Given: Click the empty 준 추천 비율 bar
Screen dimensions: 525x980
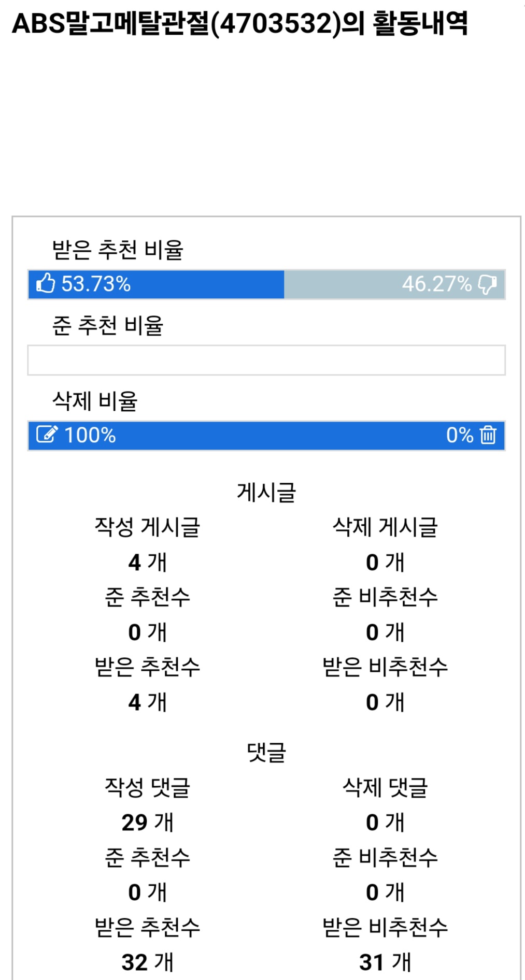Looking at the screenshot, I should [266, 360].
